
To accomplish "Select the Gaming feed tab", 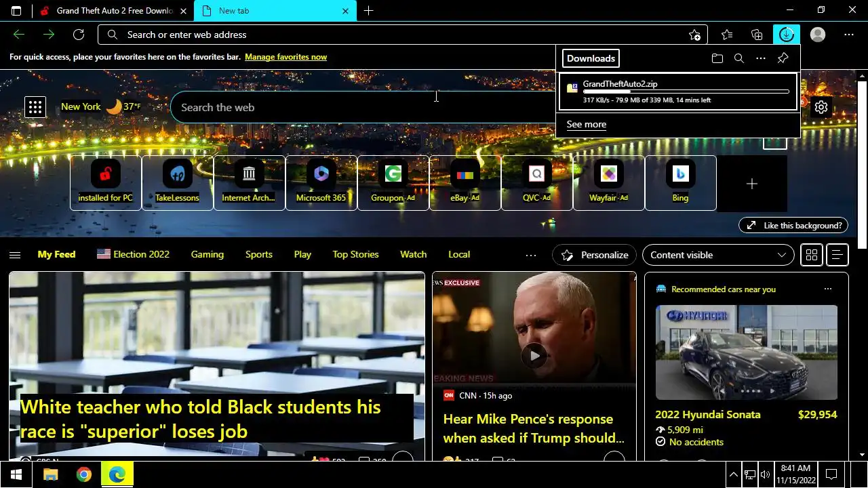I will (208, 254).
